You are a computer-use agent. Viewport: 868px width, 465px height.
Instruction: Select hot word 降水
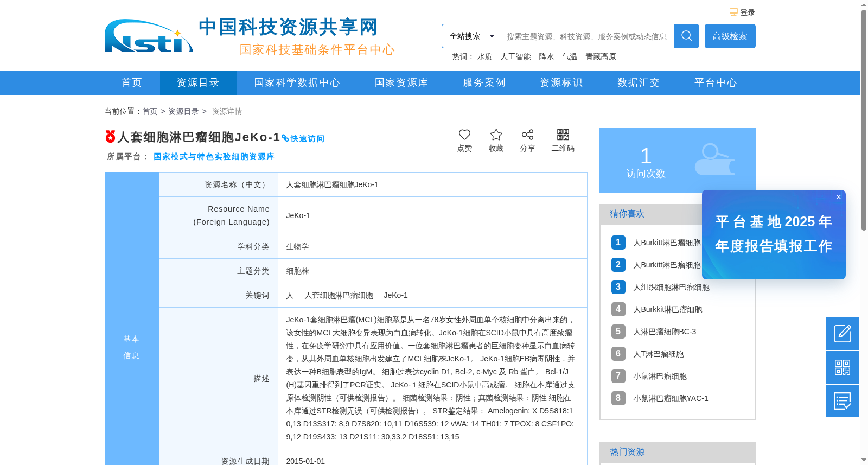(x=546, y=56)
